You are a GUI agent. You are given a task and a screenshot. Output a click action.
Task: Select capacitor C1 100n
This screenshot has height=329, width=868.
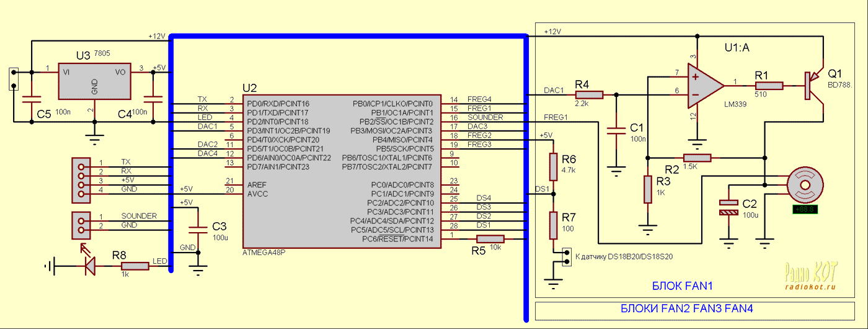(616, 131)
